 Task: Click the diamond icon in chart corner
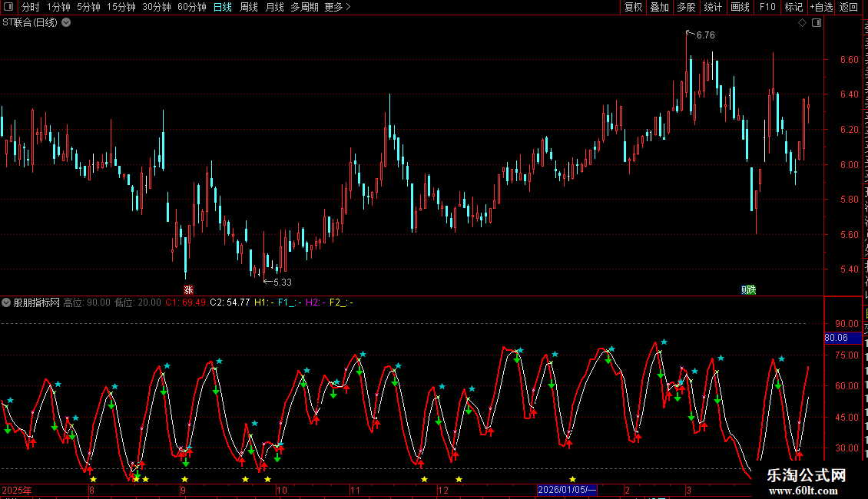[802, 23]
